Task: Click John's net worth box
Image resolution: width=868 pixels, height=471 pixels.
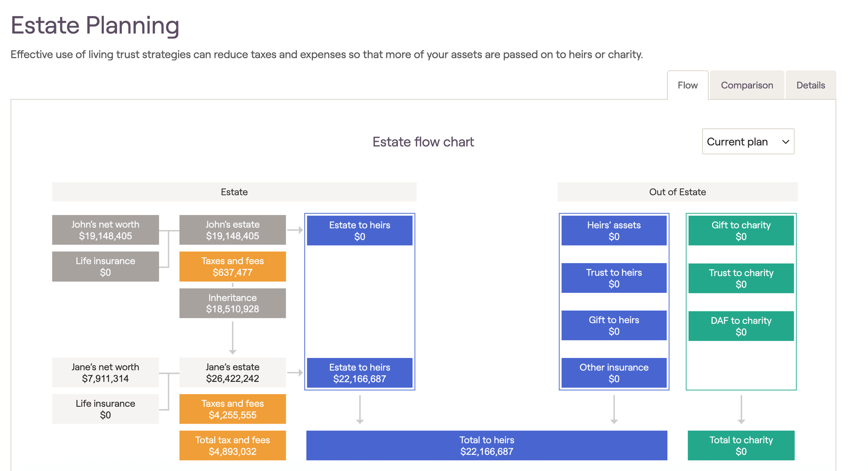Action: click(x=105, y=230)
